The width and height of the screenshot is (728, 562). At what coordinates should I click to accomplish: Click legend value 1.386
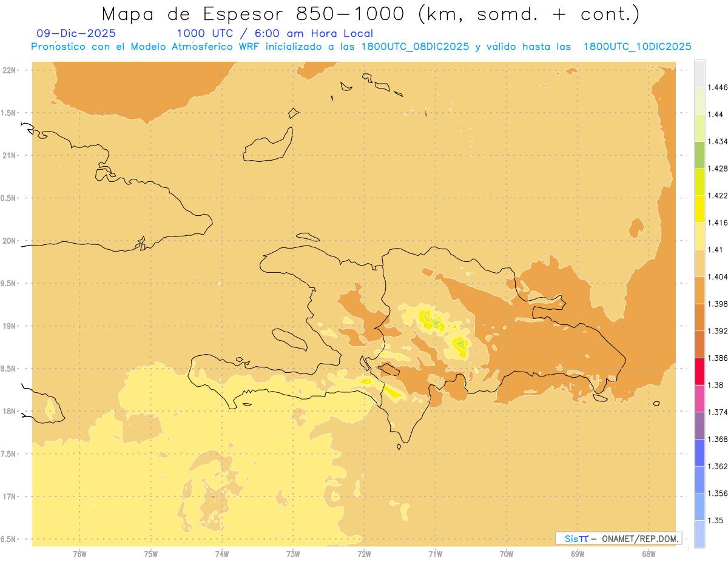pyautogui.click(x=717, y=358)
